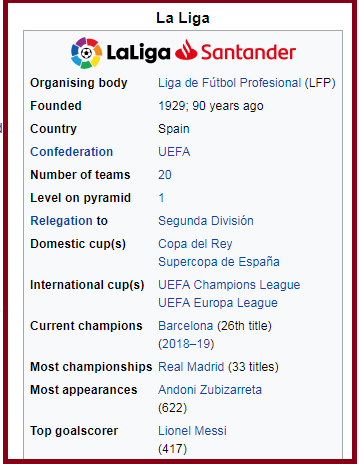Open the UEFA Europa League link
Viewport: 364px width, 464px height.
click(x=218, y=303)
